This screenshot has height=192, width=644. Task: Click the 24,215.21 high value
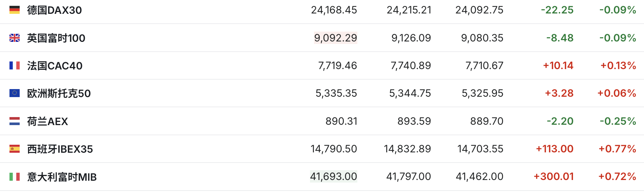coord(409,10)
